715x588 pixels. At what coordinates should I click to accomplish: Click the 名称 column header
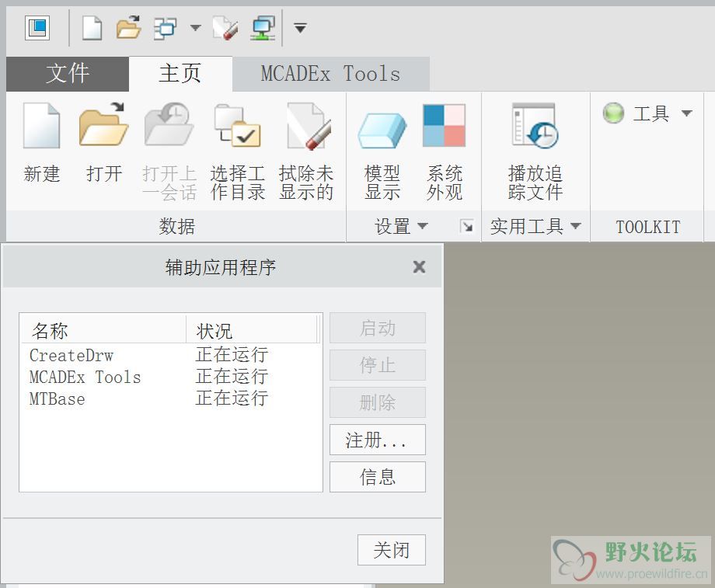[x=103, y=330]
